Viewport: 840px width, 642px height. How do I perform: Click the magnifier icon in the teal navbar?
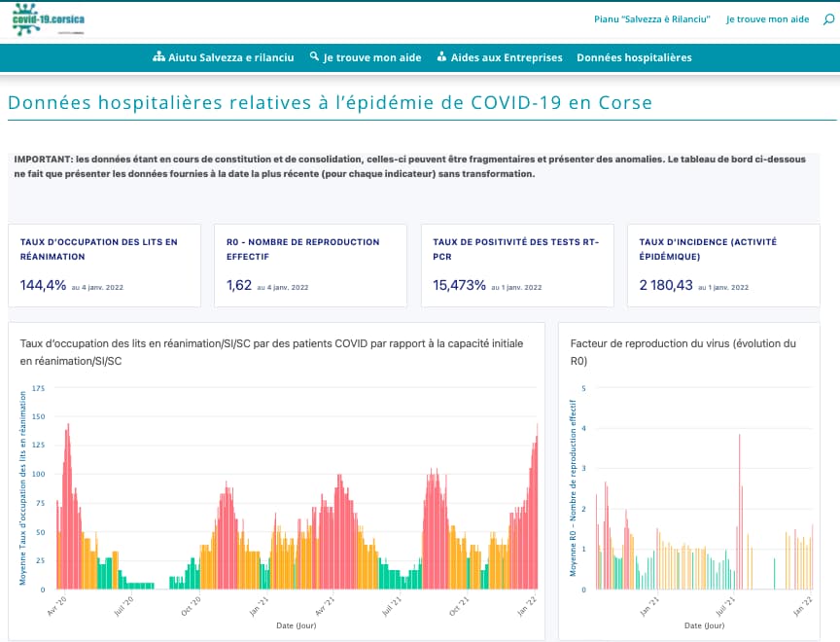[314, 57]
